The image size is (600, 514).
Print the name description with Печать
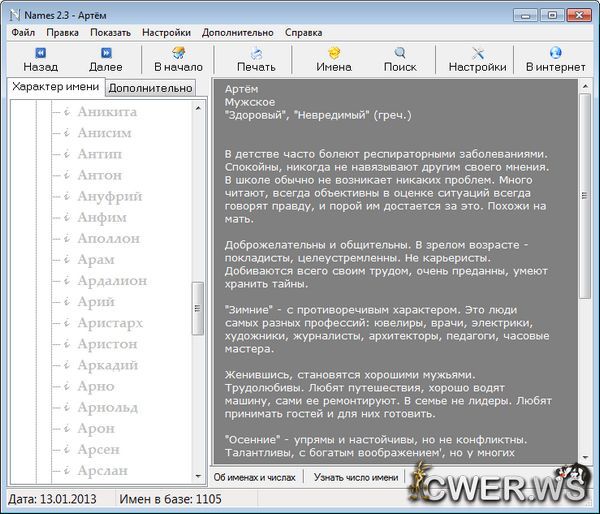pyautogui.click(x=256, y=53)
